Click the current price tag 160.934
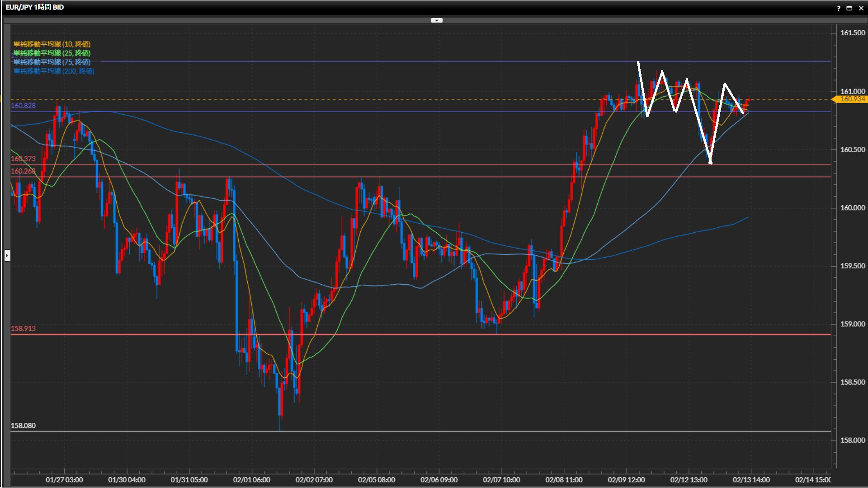The width and height of the screenshot is (868, 488). 852,99
